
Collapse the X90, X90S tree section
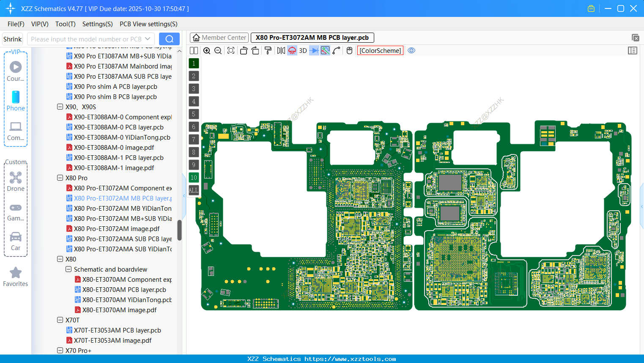click(60, 107)
